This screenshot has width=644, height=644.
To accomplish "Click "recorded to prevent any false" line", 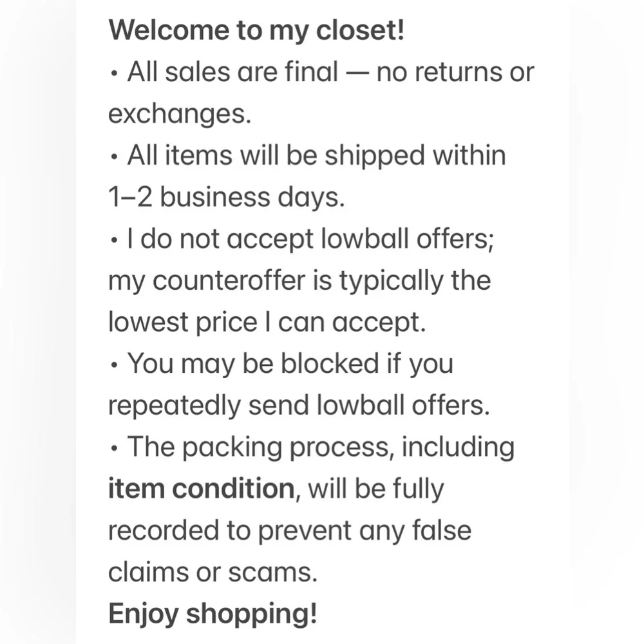I will click(x=289, y=531).
